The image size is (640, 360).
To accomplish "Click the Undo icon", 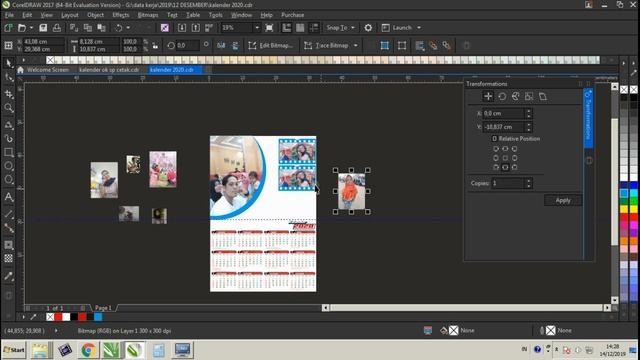I will [118, 28].
